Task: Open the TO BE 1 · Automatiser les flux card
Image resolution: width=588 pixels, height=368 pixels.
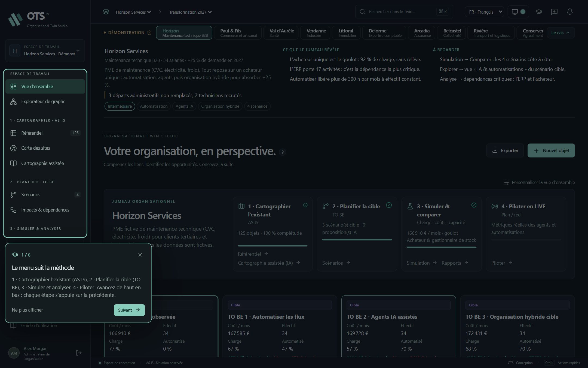Action: (x=280, y=326)
